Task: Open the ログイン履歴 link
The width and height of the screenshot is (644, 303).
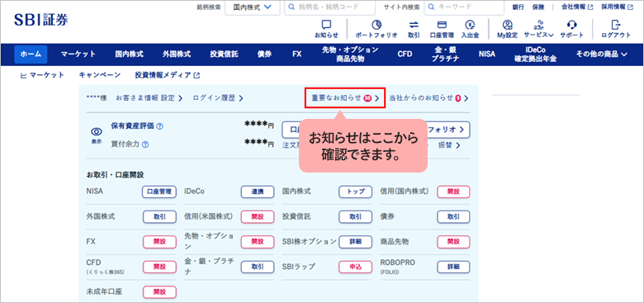Action: [x=218, y=98]
